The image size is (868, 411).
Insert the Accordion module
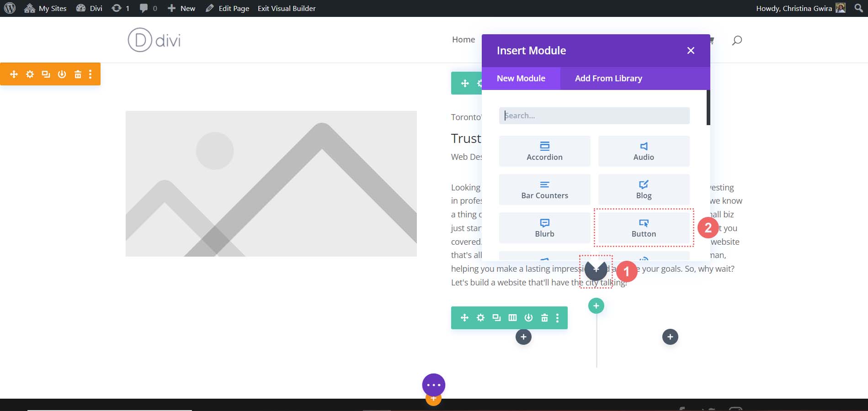(544, 151)
